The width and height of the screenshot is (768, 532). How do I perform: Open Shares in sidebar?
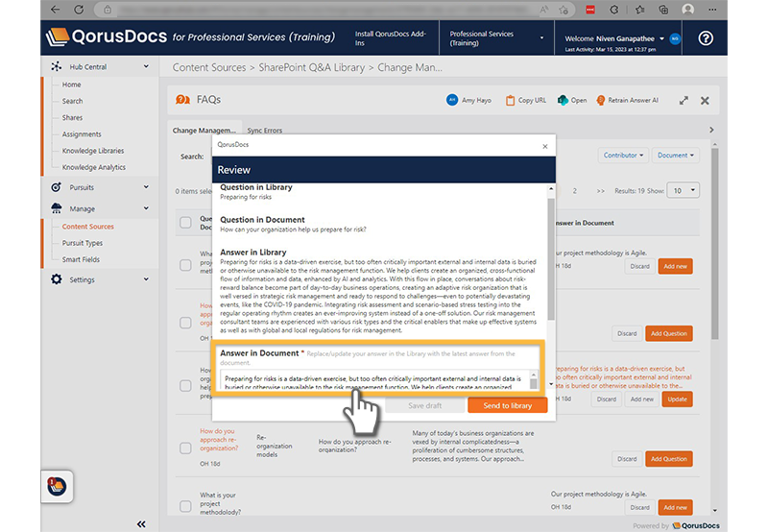(x=72, y=117)
